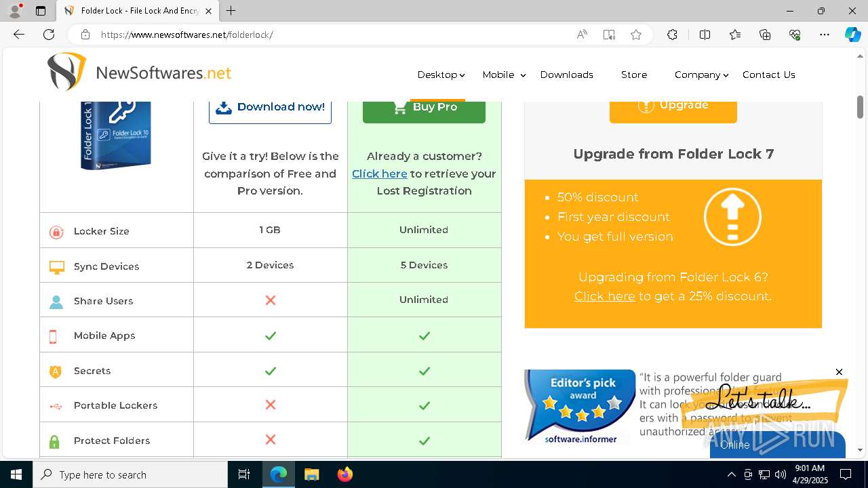Open volume control in tray
This screenshot has height=488, width=868.
781,474
